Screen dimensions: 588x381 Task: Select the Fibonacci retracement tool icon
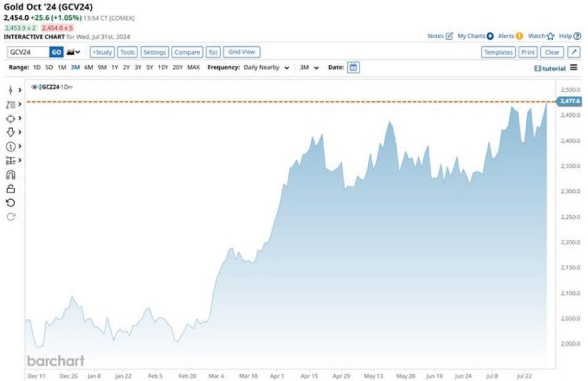(11, 104)
